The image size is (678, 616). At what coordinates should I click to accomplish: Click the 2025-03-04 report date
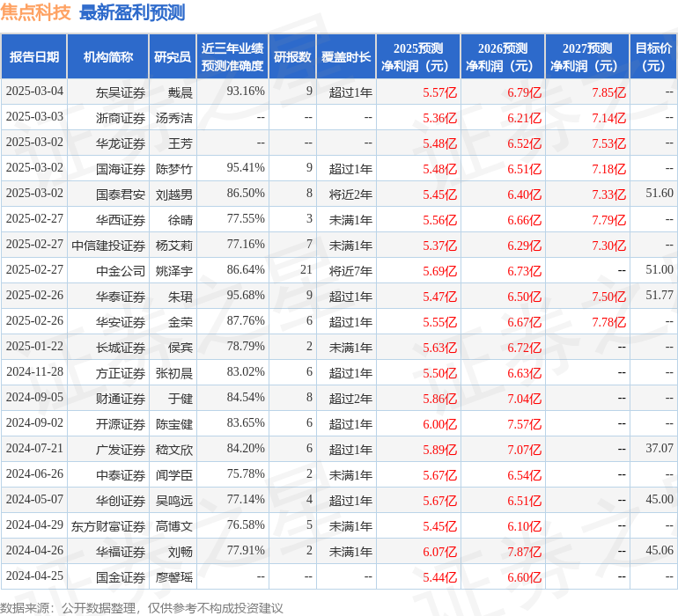click(x=34, y=92)
